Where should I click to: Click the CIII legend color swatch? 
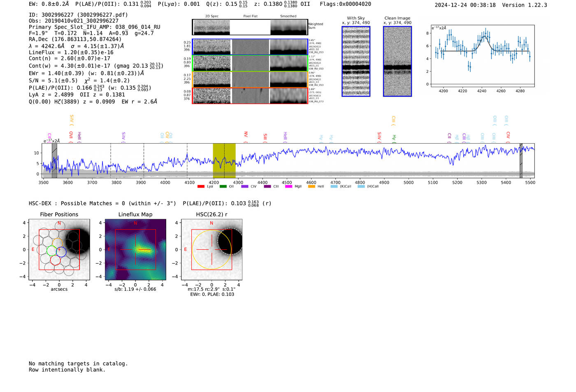[x=267, y=187]
